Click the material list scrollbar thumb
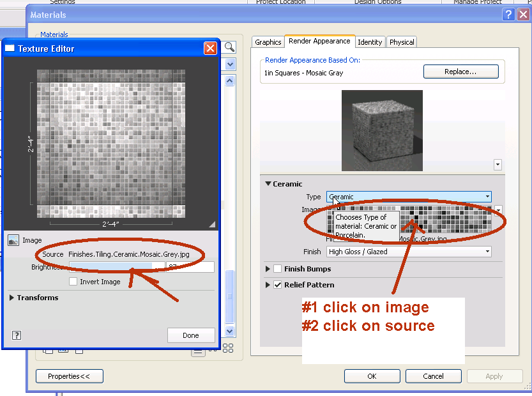This screenshot has height=396, width=532. tap(230, 296)
